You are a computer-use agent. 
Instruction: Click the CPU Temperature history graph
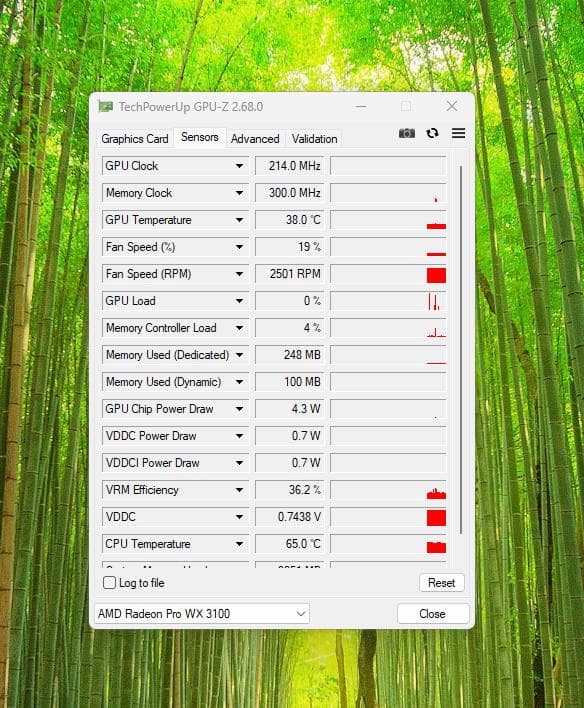tap(388, 544)
